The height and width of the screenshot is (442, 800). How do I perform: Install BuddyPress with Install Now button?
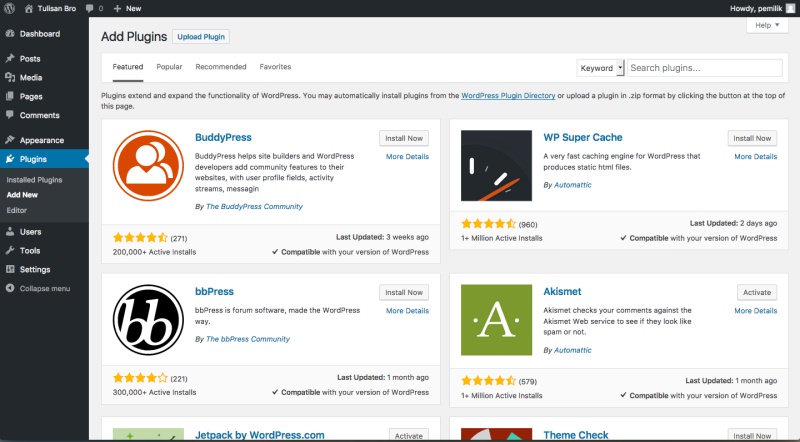pos(404,138)
